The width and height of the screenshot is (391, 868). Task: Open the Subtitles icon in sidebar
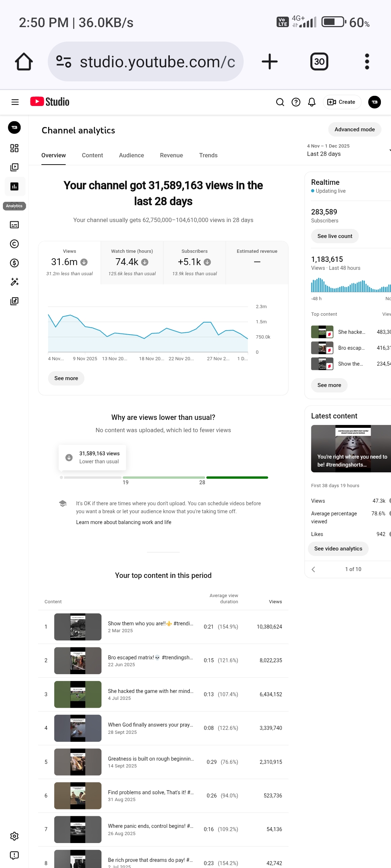tap(14, 225)
